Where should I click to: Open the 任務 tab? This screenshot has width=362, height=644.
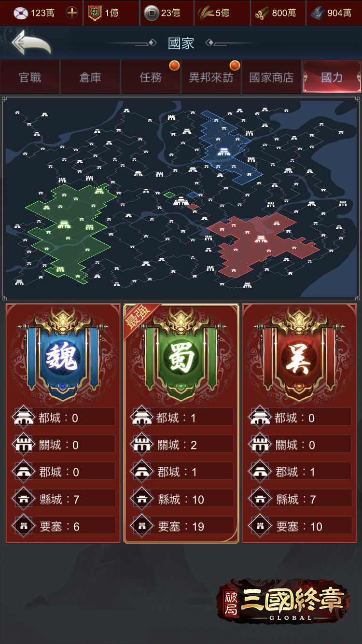[151, 77]
